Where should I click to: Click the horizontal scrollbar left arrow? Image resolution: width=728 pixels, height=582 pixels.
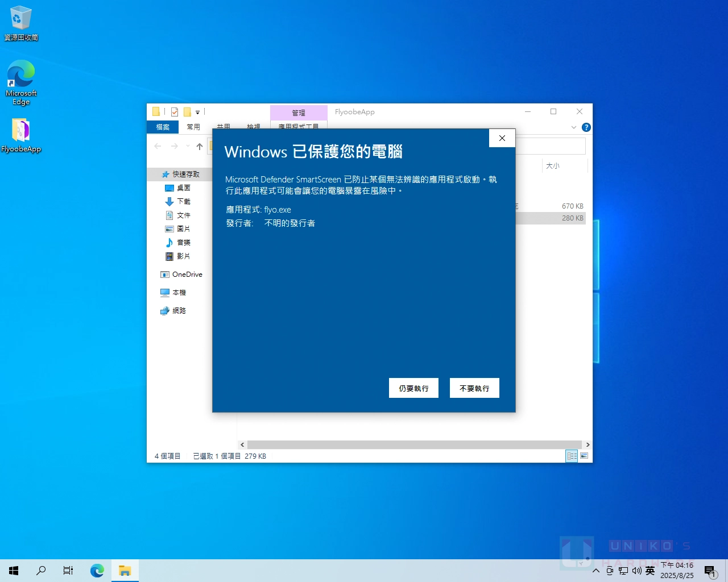(x=242, y=445)
